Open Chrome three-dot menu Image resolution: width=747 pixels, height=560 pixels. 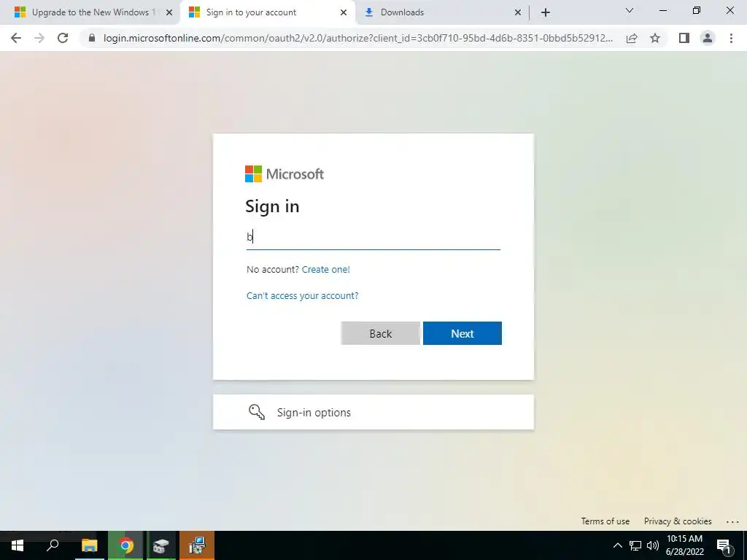pos(731,38)
